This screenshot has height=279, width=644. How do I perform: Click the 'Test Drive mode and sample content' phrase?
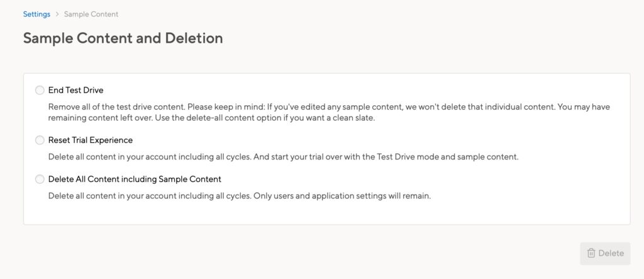[448, 157]
